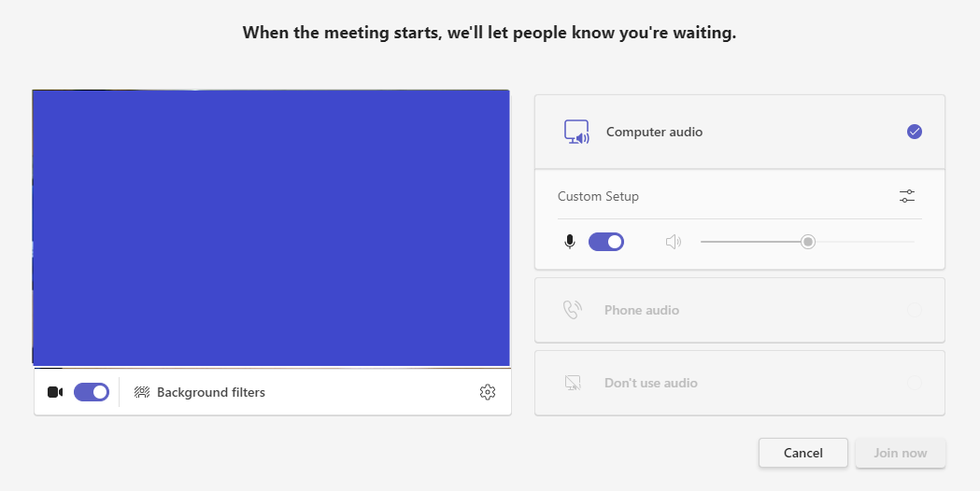Click the Computer audio monitor icon
980x491 pixels.
tap(576, 132)
